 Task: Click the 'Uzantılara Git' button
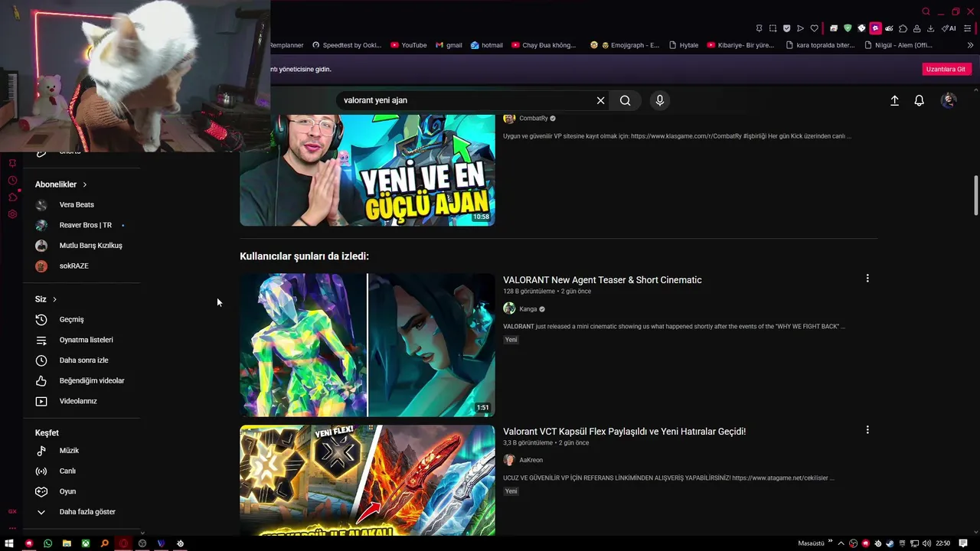pyautogui.click(x=946, y=69)
